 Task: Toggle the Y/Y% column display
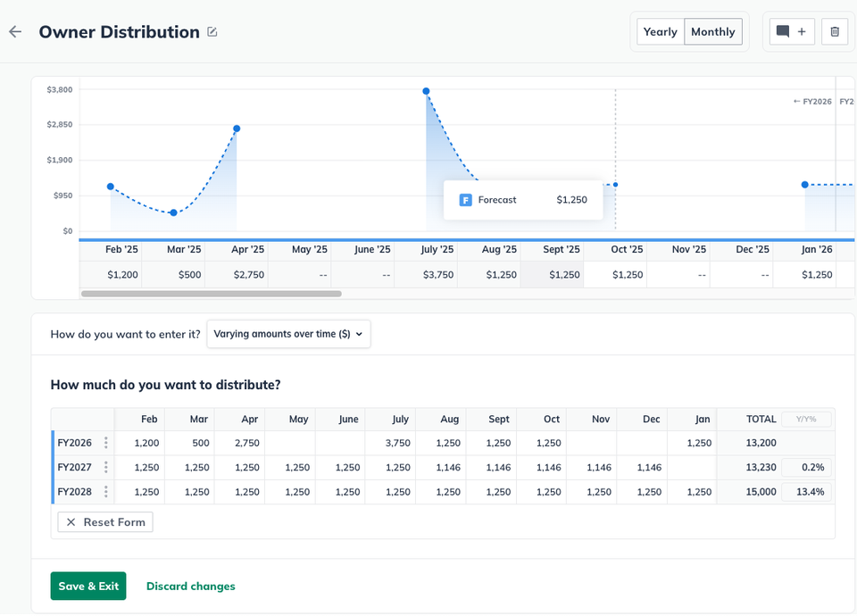tap(806, 420)
